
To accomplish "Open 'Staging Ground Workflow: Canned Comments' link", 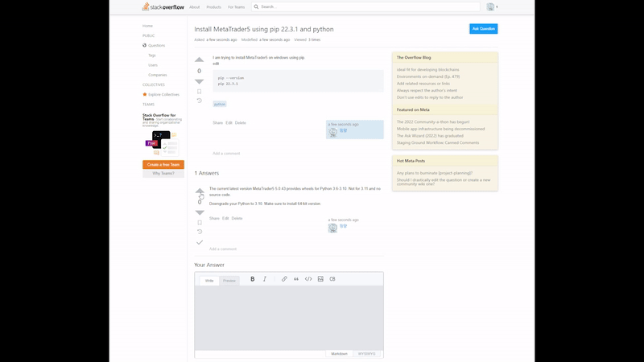I will [x=438, y=143].
